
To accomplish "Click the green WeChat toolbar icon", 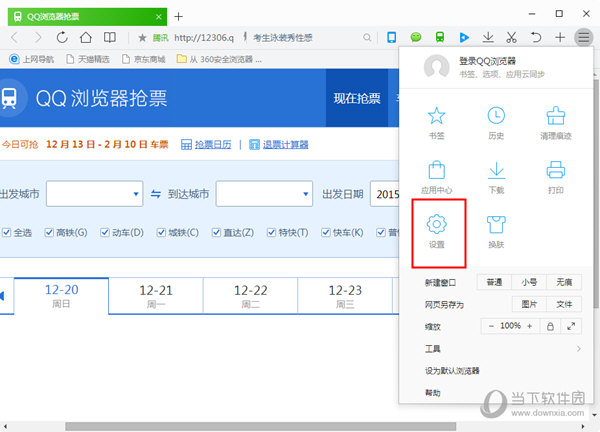I will click(x=416, y=37).
